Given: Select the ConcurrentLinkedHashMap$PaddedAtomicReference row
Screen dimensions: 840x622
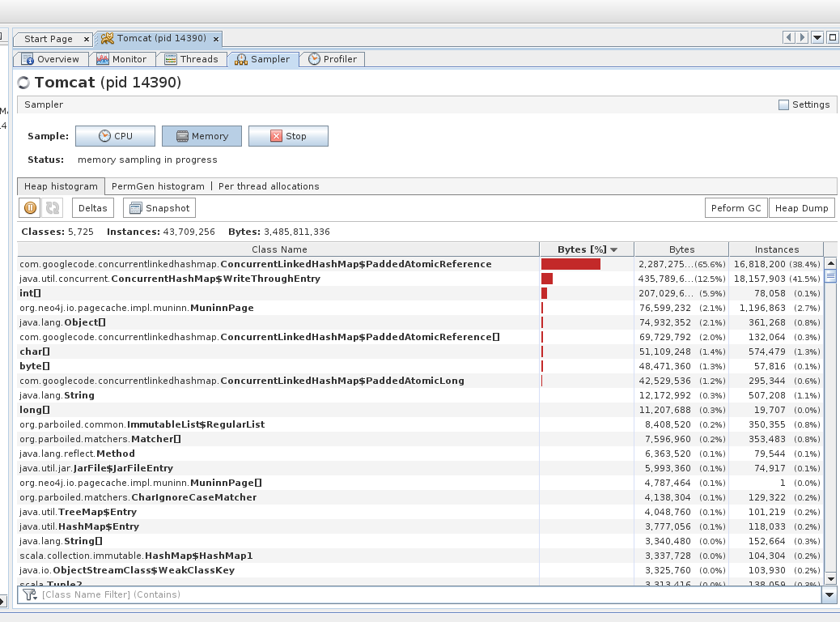Looking at the screenshot, I should 421,264.
